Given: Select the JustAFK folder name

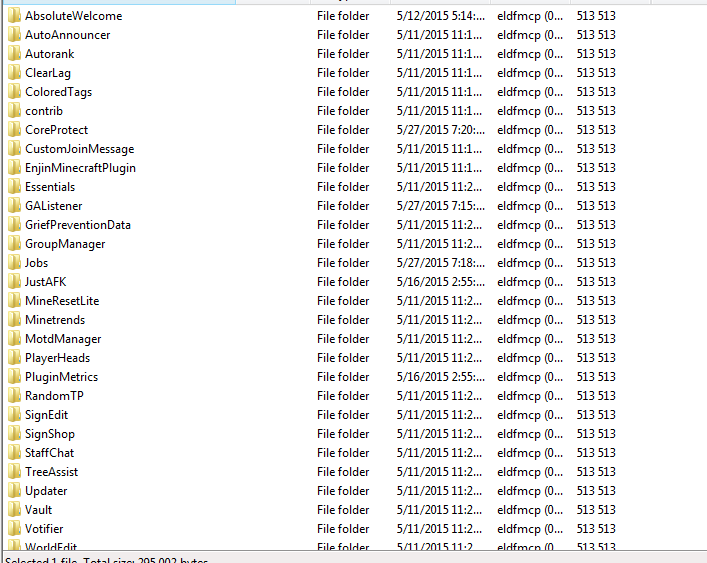Looking at the screenshot, I should [x=46, y=282].
